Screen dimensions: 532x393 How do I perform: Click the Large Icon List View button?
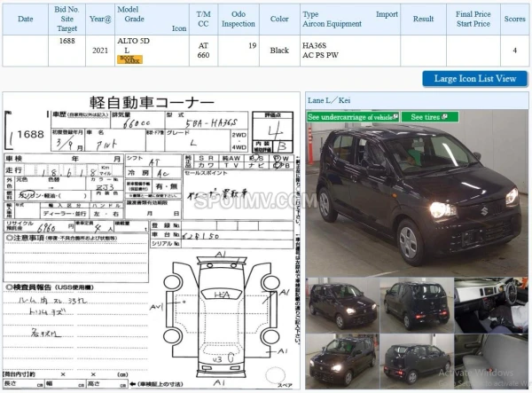coord(475,79)
